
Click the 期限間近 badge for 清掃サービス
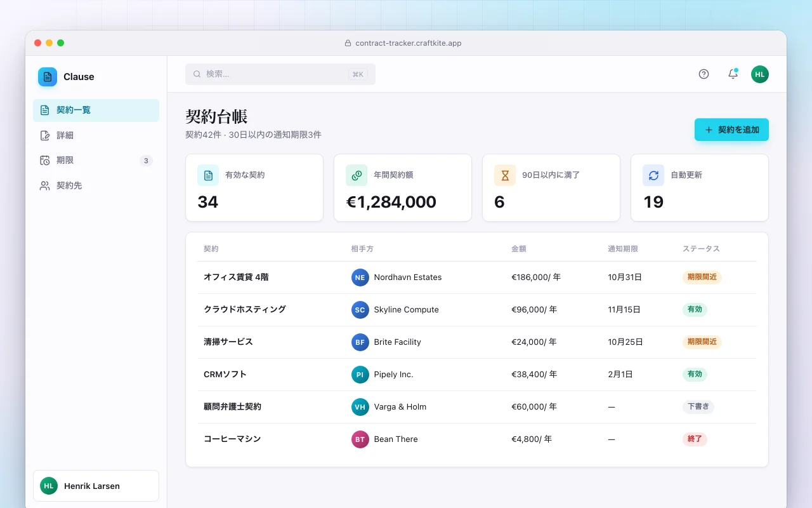coord(702,342)
